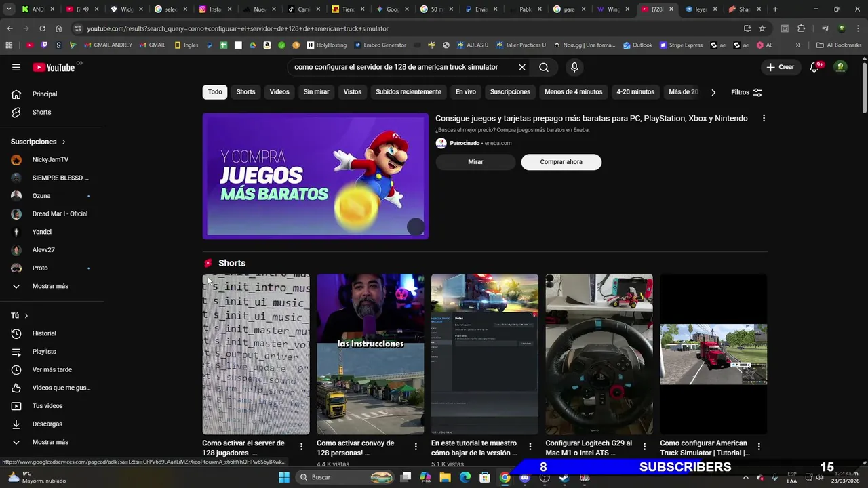
Task: Open the convoy de 128 personas short
Action: (x=370, y=354)
